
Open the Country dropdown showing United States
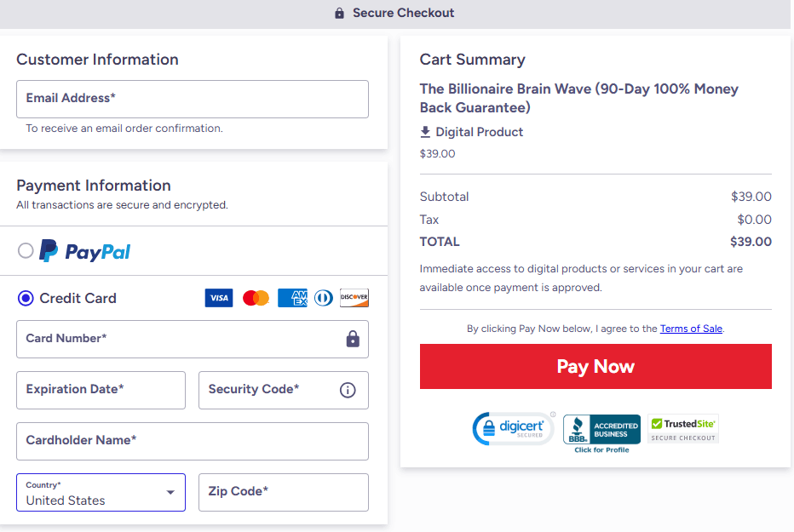101,493
